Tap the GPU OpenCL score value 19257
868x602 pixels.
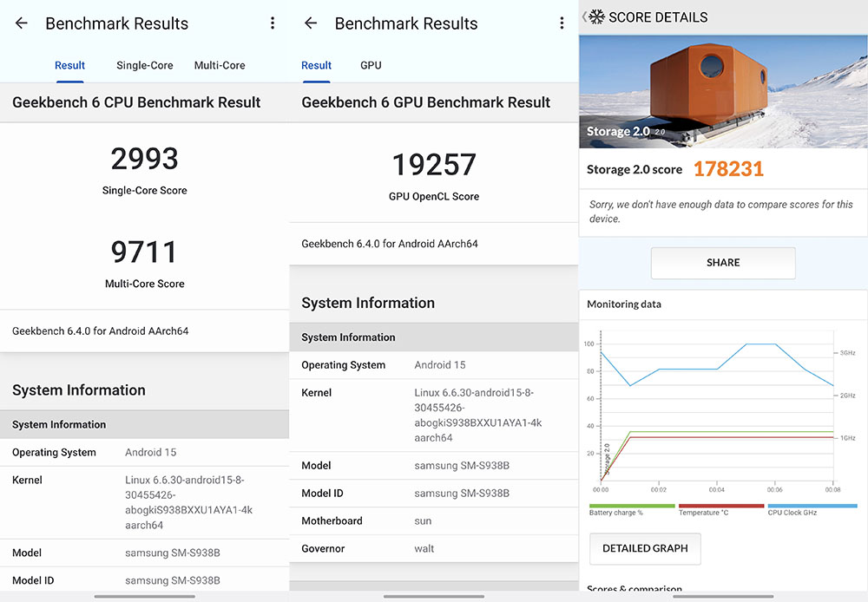pos(434,165)
